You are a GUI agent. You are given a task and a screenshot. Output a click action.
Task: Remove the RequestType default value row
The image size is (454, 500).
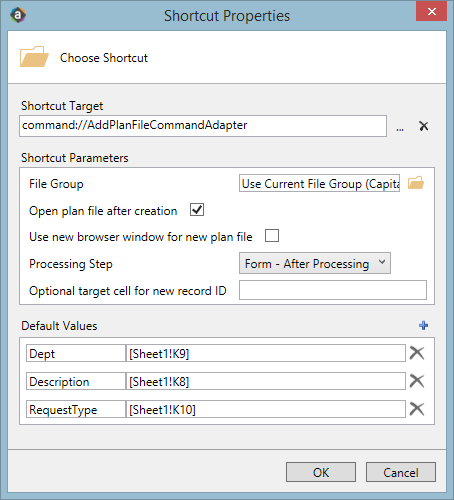pyautogui.click(x=417, y=409)
